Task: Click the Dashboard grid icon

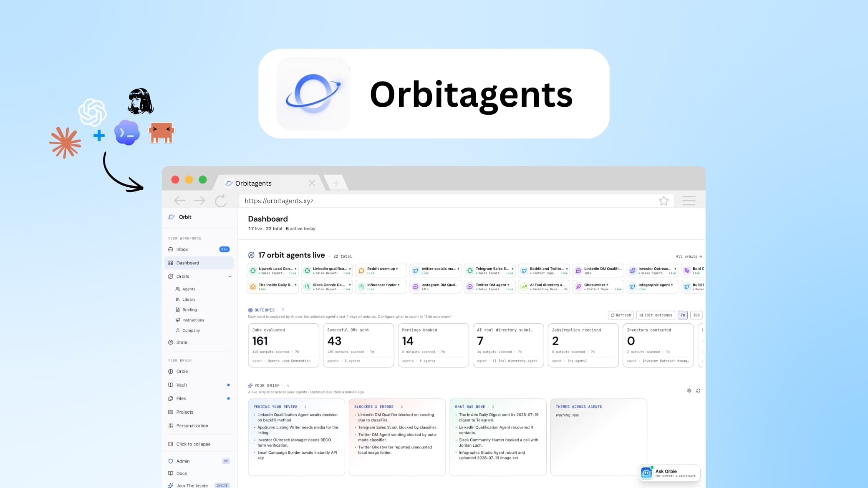Action: click(x=171, y=263)
